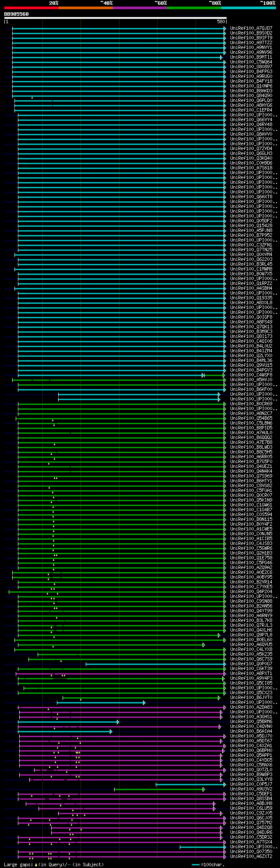
Task: Click label UniRef100_B8C5H5
Action: (251, 452)
